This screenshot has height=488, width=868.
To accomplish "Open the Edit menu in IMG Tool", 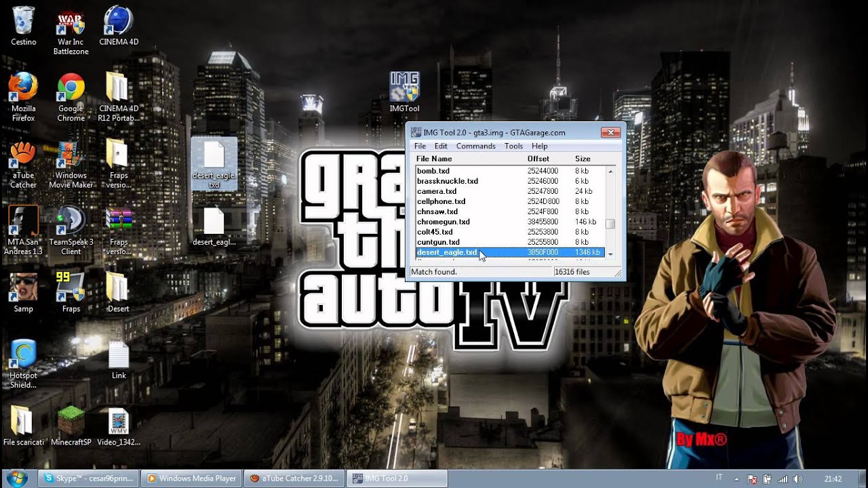I will pos(441,146).
